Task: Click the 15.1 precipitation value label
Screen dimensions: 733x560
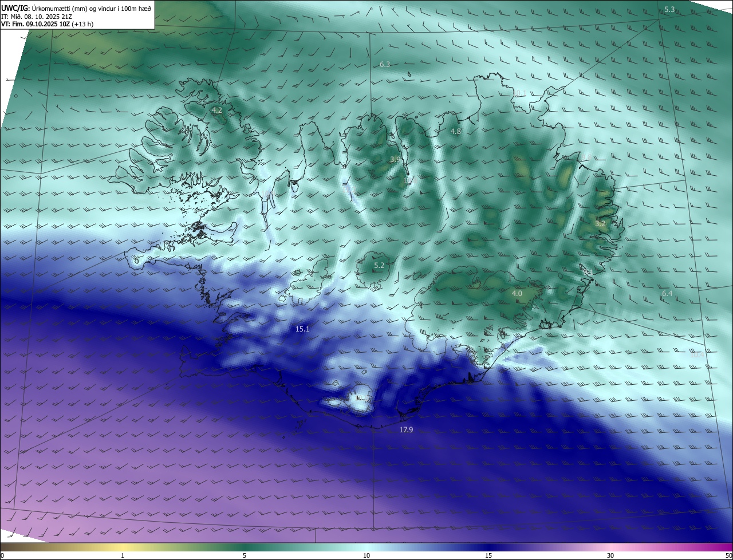Action: pos(302,329)
